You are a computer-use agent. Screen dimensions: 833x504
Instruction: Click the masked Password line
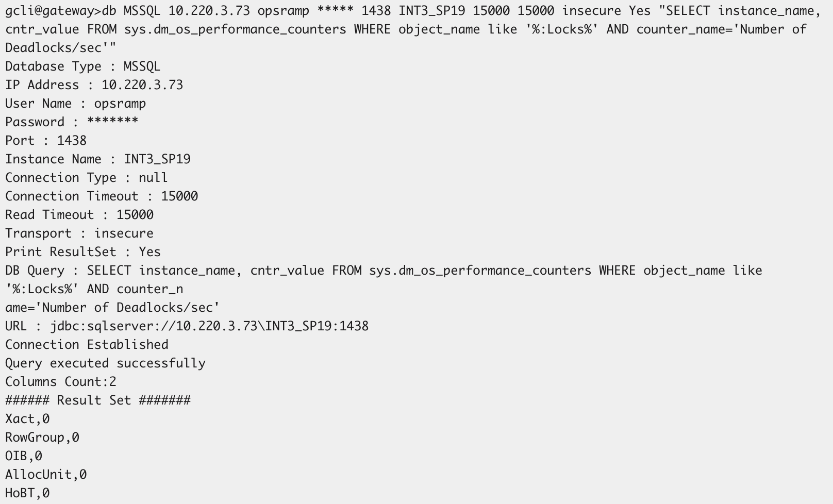click(x=72, y=122)
